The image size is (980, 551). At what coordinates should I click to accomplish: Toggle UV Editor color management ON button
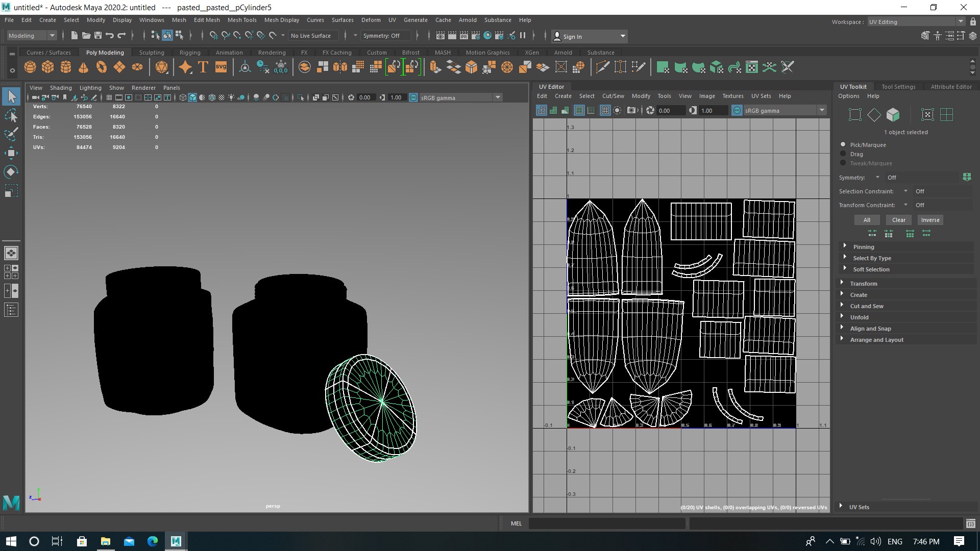tap(737, 110)
